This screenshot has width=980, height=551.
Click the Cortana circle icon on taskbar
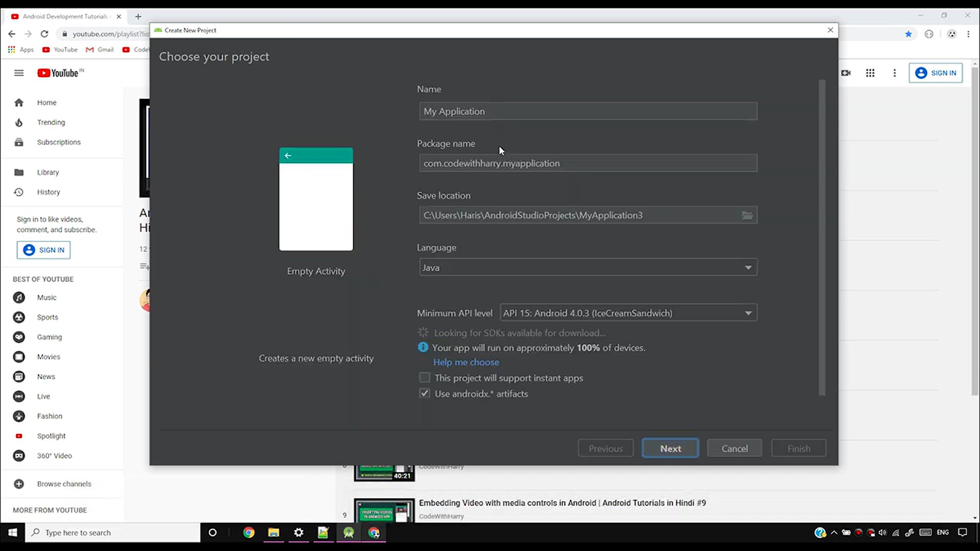(x=213, y=533)
